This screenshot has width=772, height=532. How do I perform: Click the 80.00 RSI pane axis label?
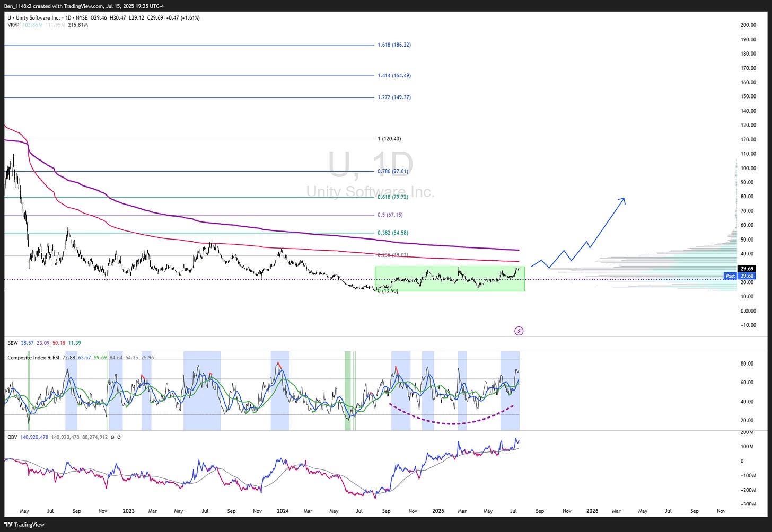tap(747, 363)
